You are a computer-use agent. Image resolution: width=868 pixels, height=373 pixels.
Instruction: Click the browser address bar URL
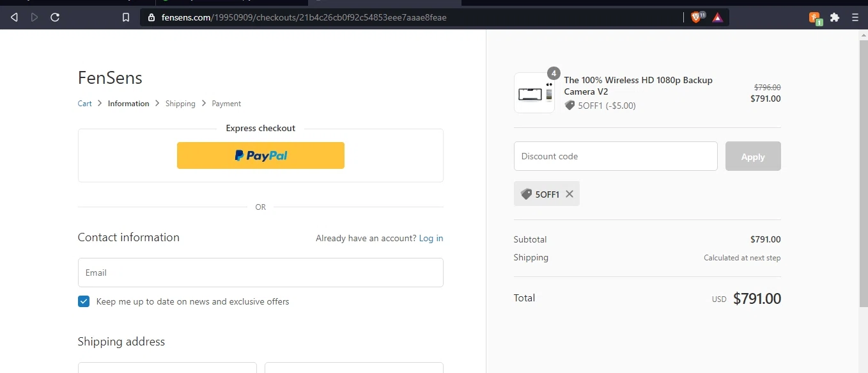[304, 17]
